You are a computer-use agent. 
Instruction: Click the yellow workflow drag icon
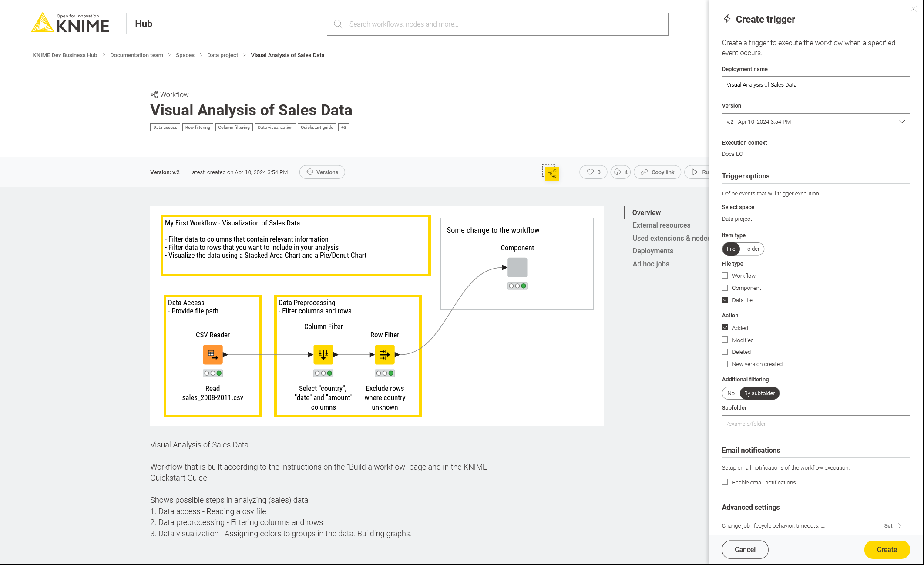click(552, 174)
